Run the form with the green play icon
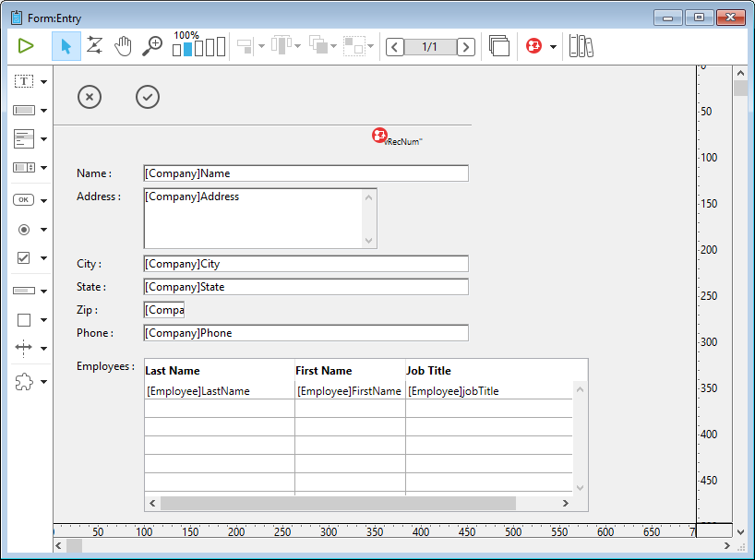The width and height of the screenshot is (755, 560). pos(26,46)
